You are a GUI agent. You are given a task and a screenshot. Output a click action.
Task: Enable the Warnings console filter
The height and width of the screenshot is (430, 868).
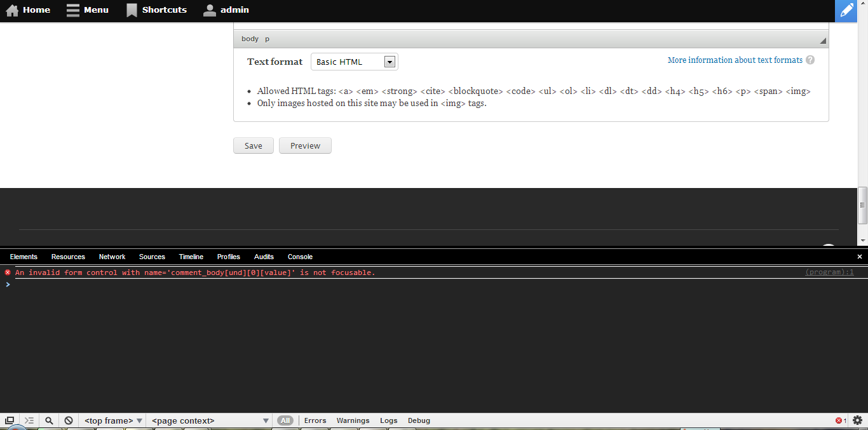click(353, 420)
